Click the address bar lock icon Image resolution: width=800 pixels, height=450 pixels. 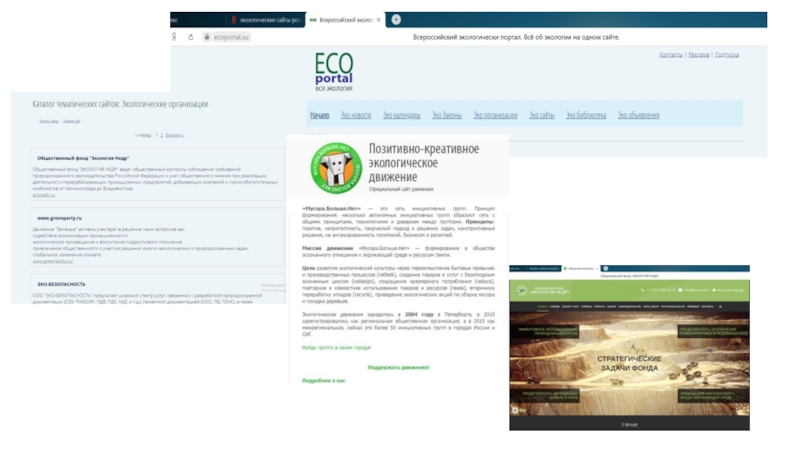207,37
